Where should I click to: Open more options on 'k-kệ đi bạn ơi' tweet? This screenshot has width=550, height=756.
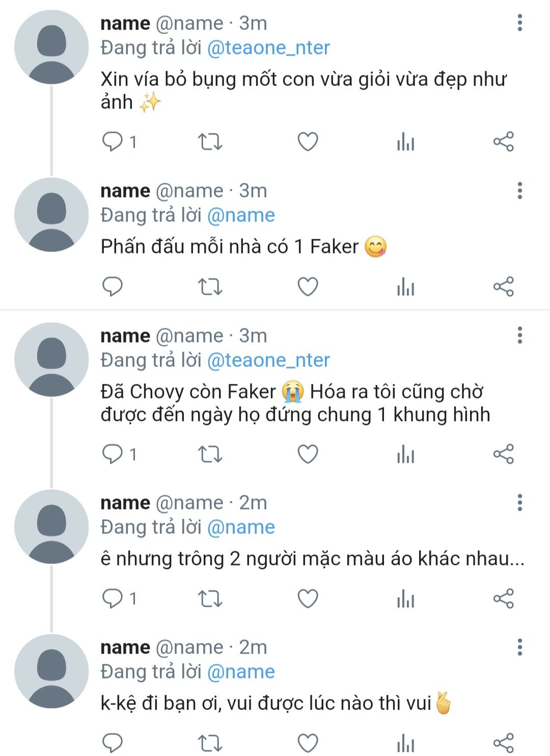click(x=519, y=647)
